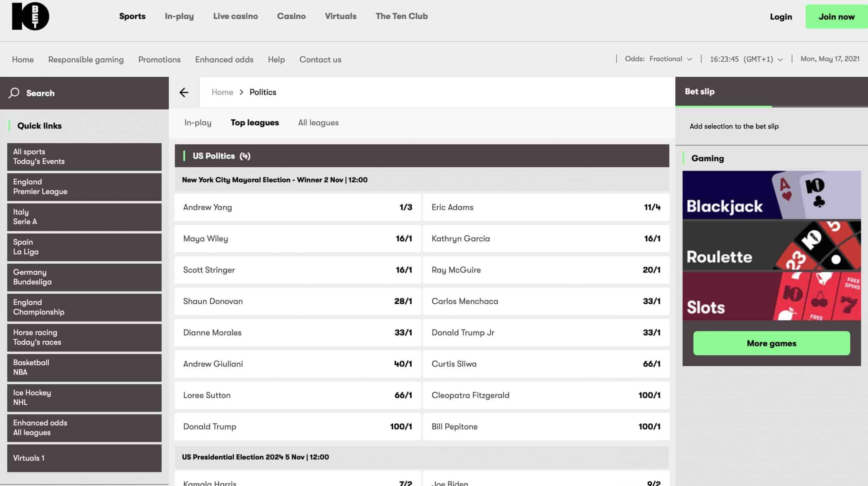868x486 pixels.
Task: Click the breadcrumb home icon
Action: point(222,92)
